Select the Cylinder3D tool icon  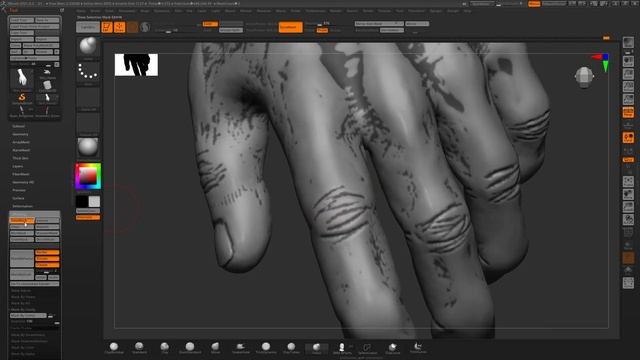pyautogui.click(x=47, y=86)
